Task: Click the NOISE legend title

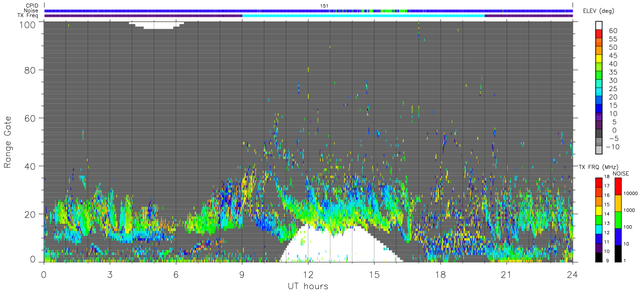Action: (620, 173)
